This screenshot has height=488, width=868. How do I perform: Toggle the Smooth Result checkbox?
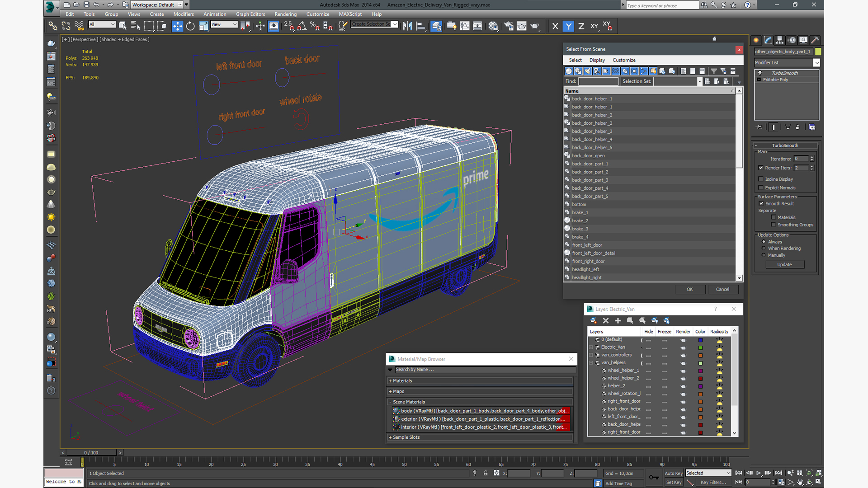pos(761,203)
